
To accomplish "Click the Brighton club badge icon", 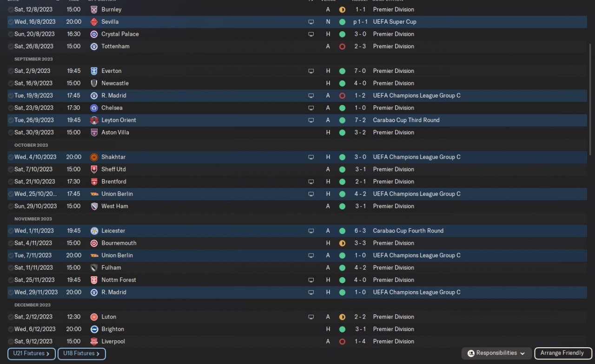I will coord(94,329).
